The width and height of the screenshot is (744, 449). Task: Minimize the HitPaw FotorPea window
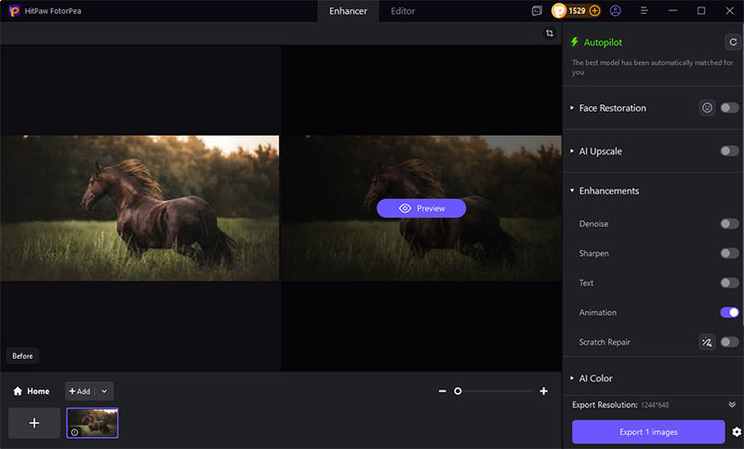(x=673, y=10)
